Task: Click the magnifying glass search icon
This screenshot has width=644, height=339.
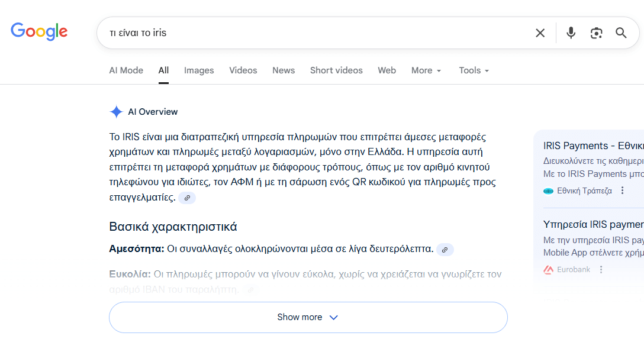Action: point(621,33)
